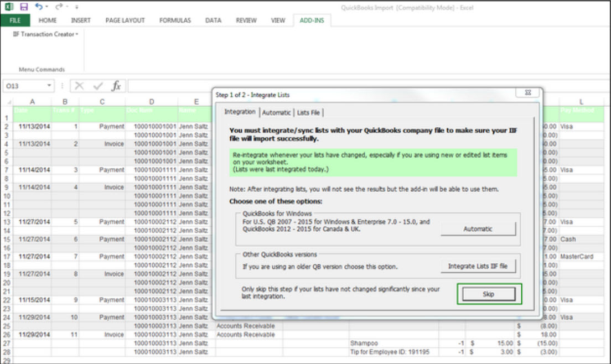Screen dimensions: 611x364
Task: Open the FILE backstage tab
Action: coord(15,20)
